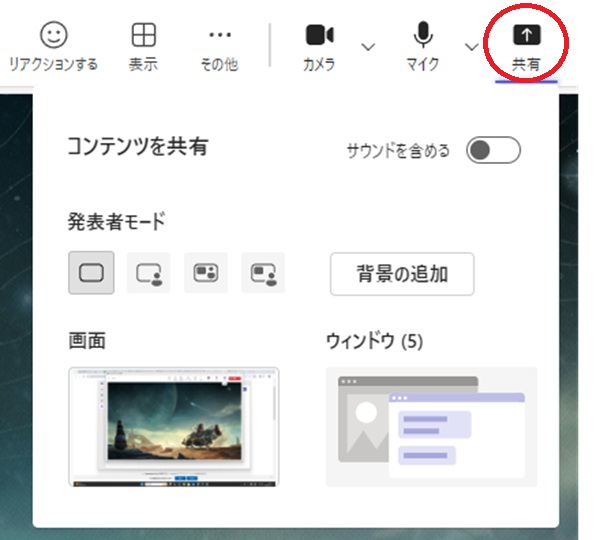This screenshot has width=600, height=540.
Task: Select the Side-by-side presenter mode icon
Action: (x=206, y=272)
